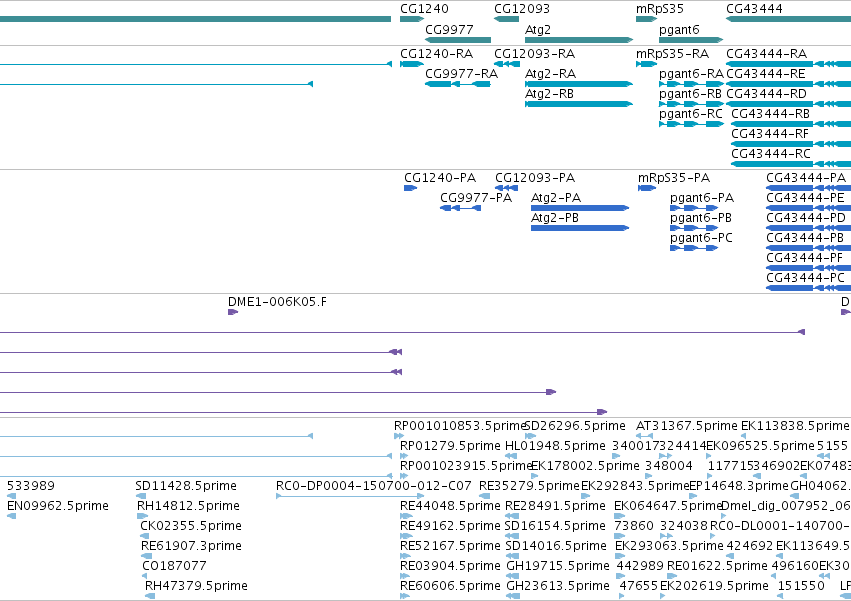Image resolution: width=851 pixels, height=601 pixels.
Task: Select transcript CG43444-RF
Action: (x=791, y=144)
